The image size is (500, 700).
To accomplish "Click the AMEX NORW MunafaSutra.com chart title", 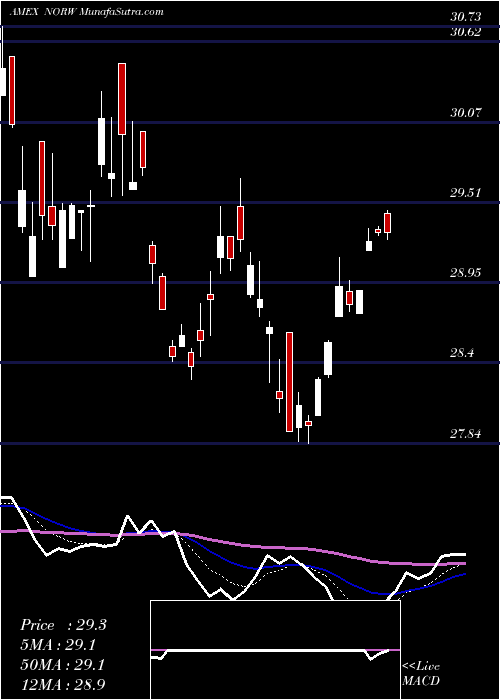I will (87, 12).
